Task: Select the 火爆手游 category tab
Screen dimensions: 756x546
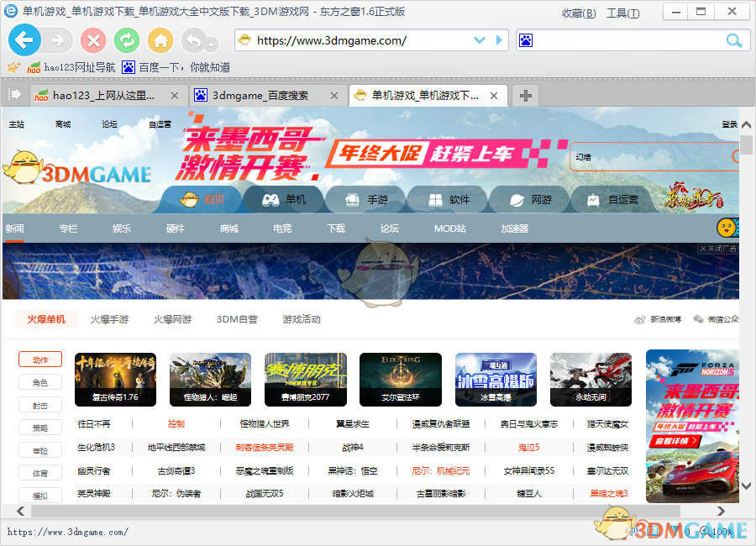Action: tap(109, 319)
